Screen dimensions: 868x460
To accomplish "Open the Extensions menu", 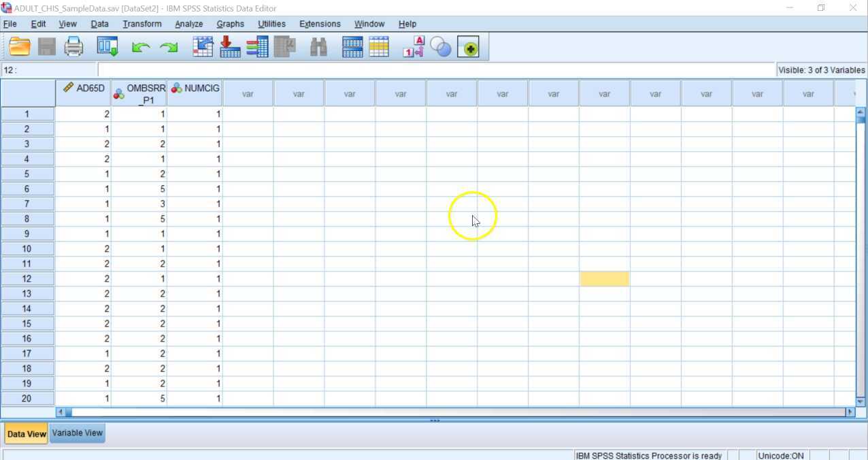I will (320, 24).
